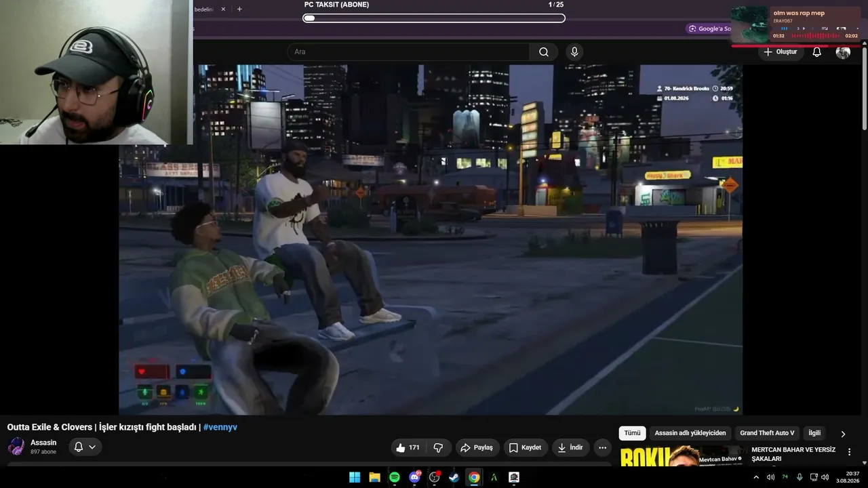The width and height of the screenshot is (868, 488).
Task: Start voice search with the microphone icon
Action: click(x=574, y=52)
